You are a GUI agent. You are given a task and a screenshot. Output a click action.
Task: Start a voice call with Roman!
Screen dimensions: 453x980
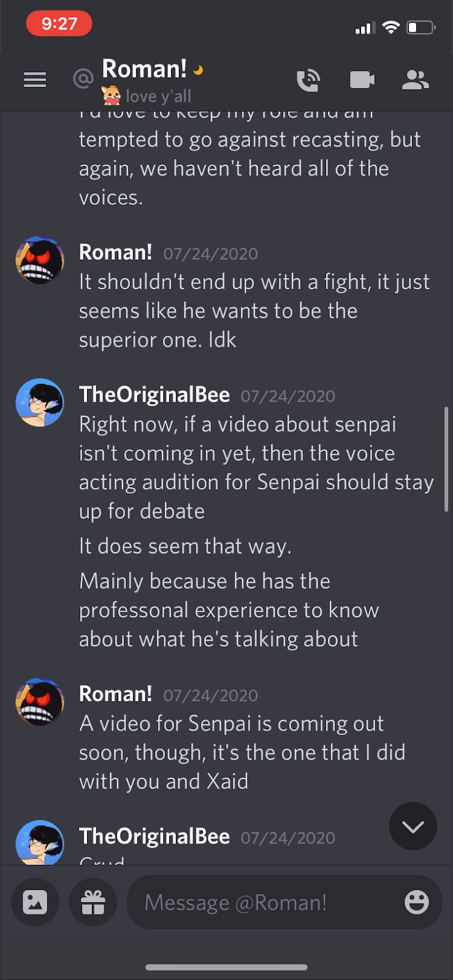point(308,80)
